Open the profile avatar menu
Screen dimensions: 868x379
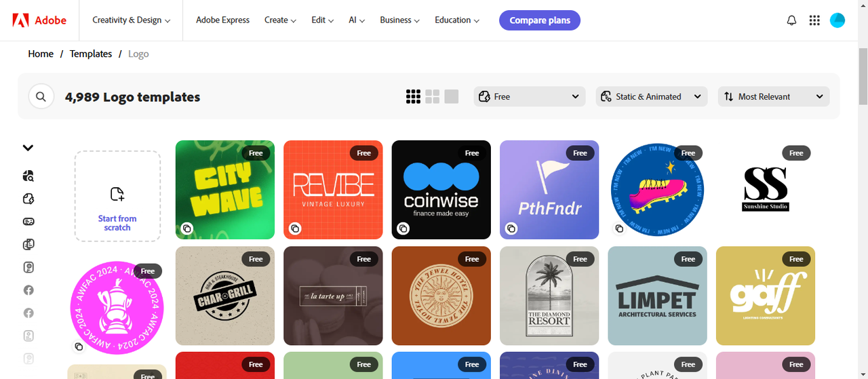(x=837, y=20)
